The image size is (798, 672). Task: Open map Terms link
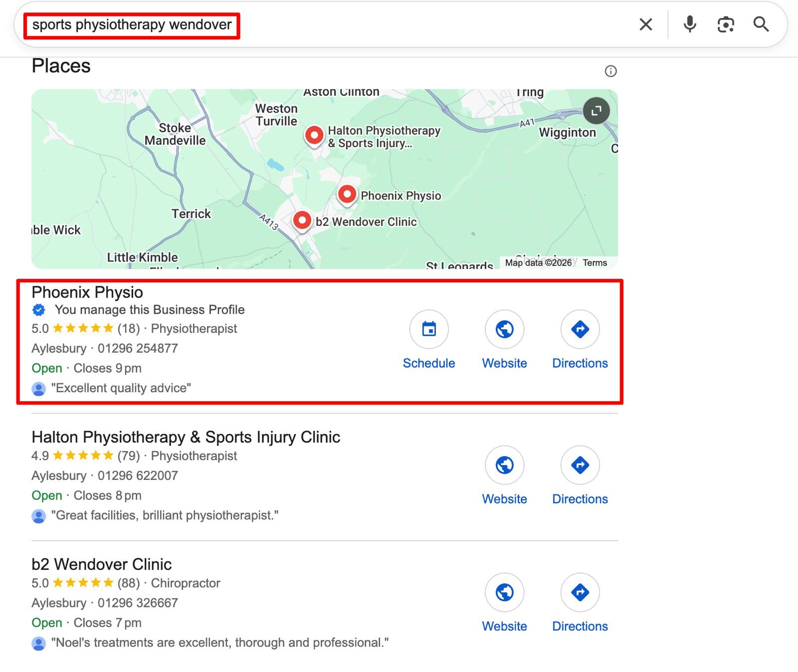595,263
